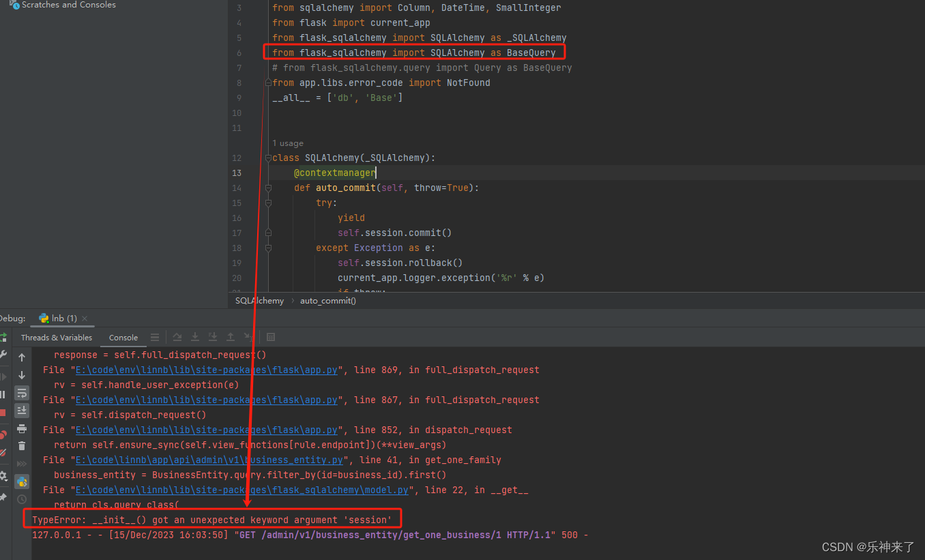
Task: Collapse the except block fold on line 18
Action: pyautogui.click(x=268, y=248)
